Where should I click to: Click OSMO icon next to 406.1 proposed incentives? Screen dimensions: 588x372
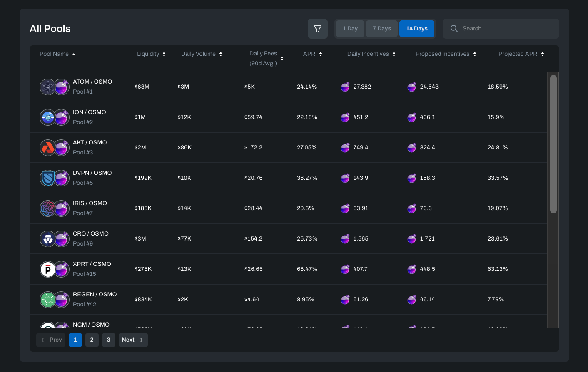point(412,117)
